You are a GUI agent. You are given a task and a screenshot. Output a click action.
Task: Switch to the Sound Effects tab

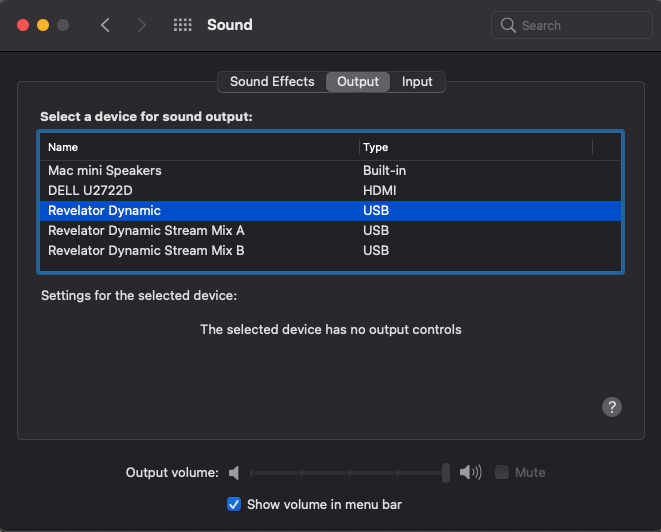coord(272,81)
